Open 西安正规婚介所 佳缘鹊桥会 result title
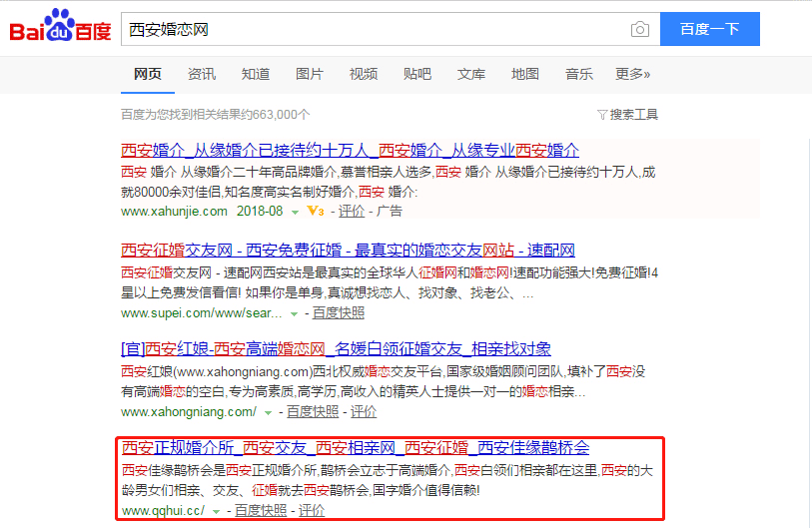This screenshot has width=812, height=528. click(x=356, y=447)
